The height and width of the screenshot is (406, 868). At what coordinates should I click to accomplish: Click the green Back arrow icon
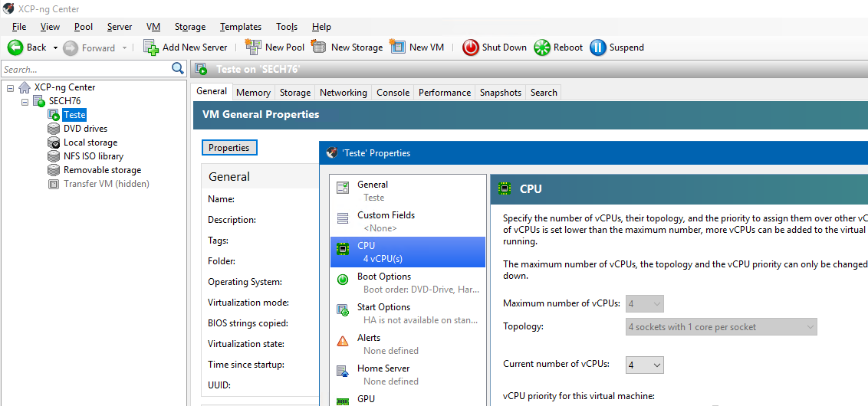pyautogui.click(x=15, y=47)
